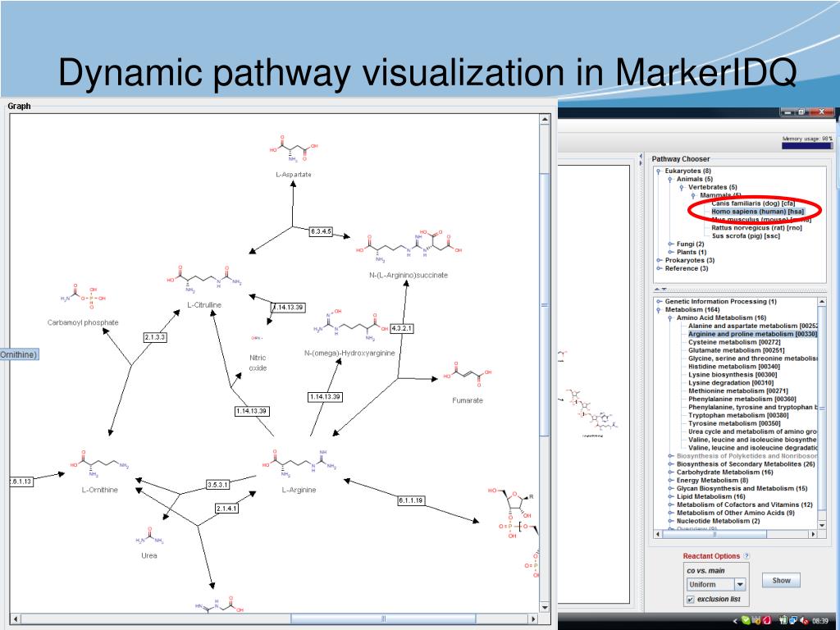Click graph vertical scrollbar up arrow
This screenshot has height=630, width=840.
click(x=545, y=120)
